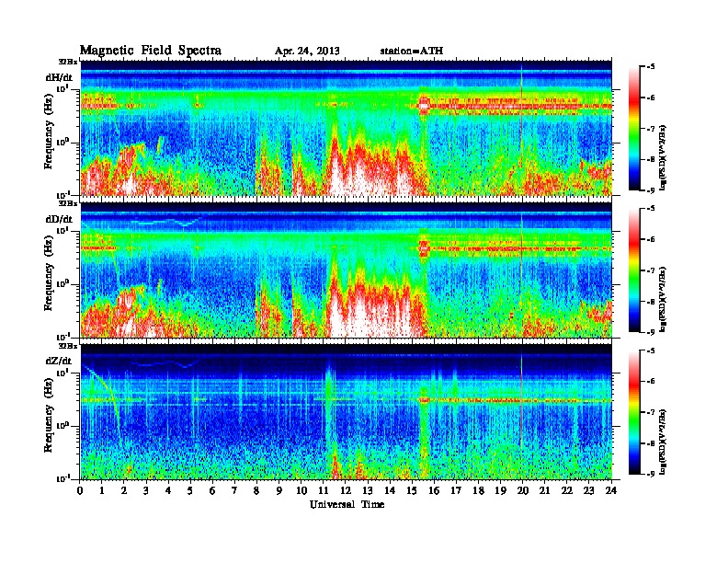Click the log PSD units label beside the dZ/dt colorbar
The width and height of the screenshot is (728, 563).
pyautogui.click(x=663, y=441)
